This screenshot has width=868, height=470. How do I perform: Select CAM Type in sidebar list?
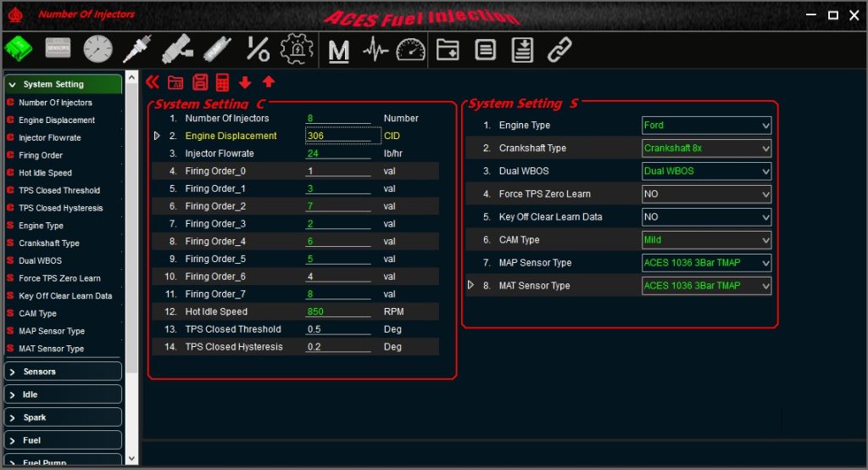37,313
